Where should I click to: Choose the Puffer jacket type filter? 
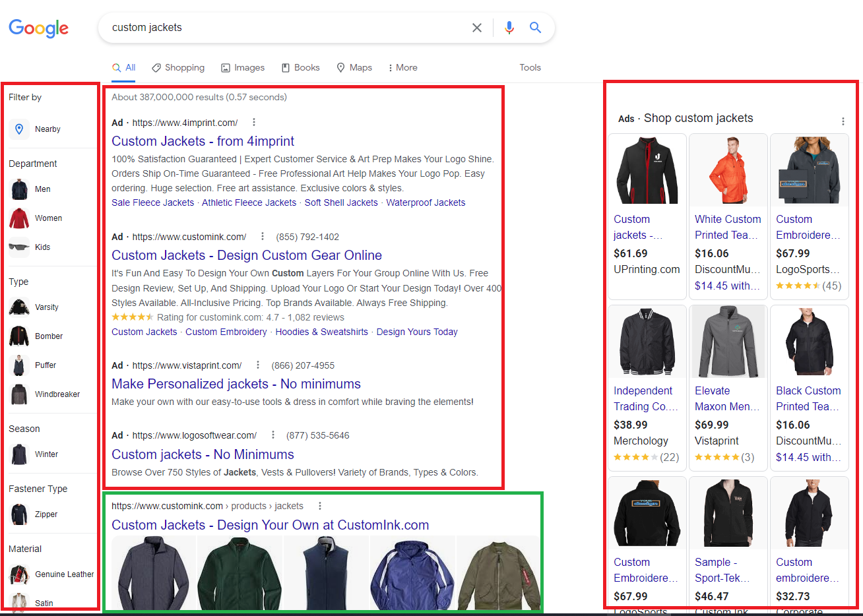32,365
